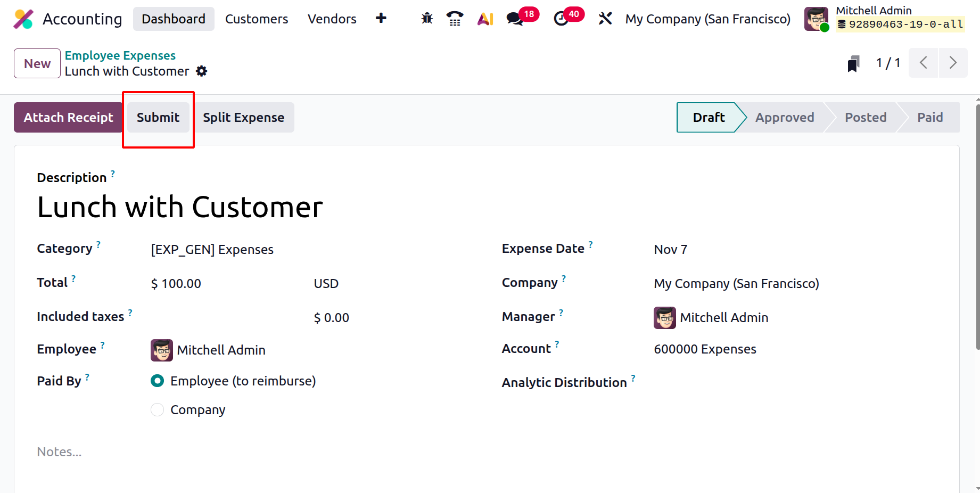Image resolution: width=980 pixels, height=493 pixels.
Task: Click the gear icon beside Lunch with Customer
Action: point(202,71)
